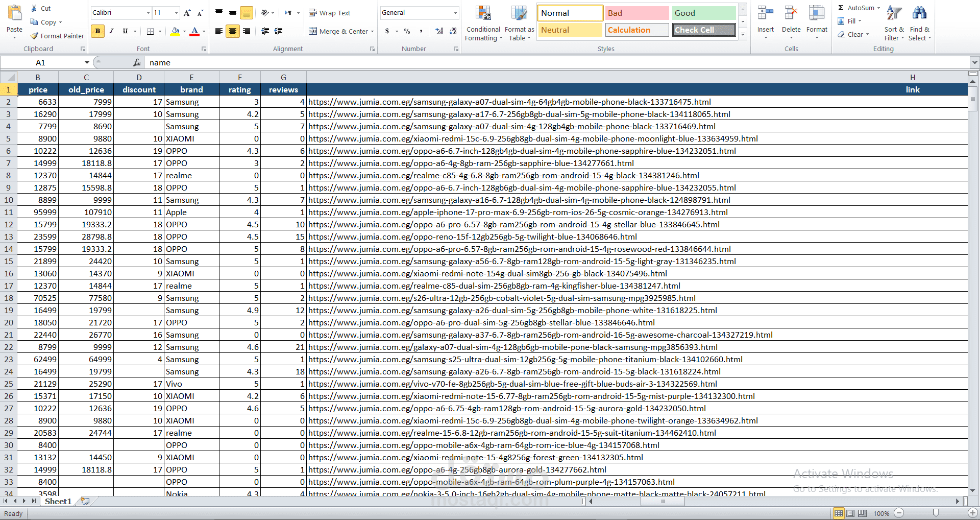The height and width of the screenshot is (520, 980).
Task: Open the Copy dropdown arrow
Action: coord(60,22)
